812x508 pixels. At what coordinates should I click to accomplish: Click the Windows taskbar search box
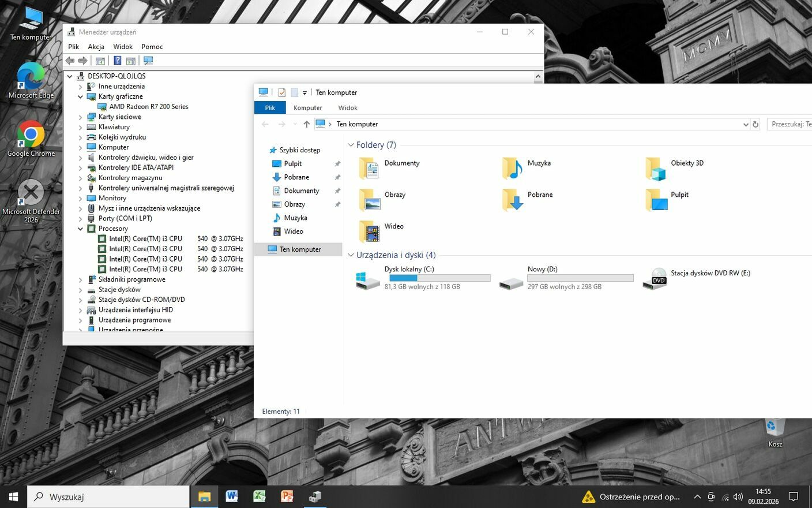coord(108,496)
